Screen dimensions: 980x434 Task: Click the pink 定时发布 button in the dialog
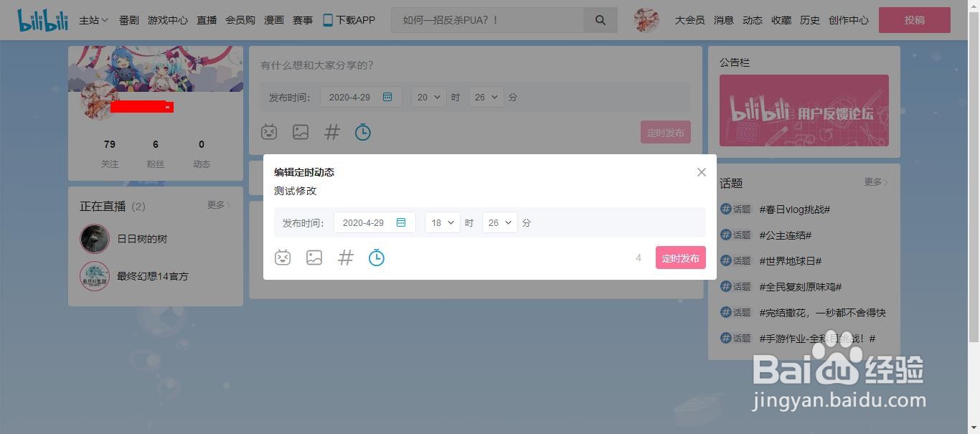(680, 258)
